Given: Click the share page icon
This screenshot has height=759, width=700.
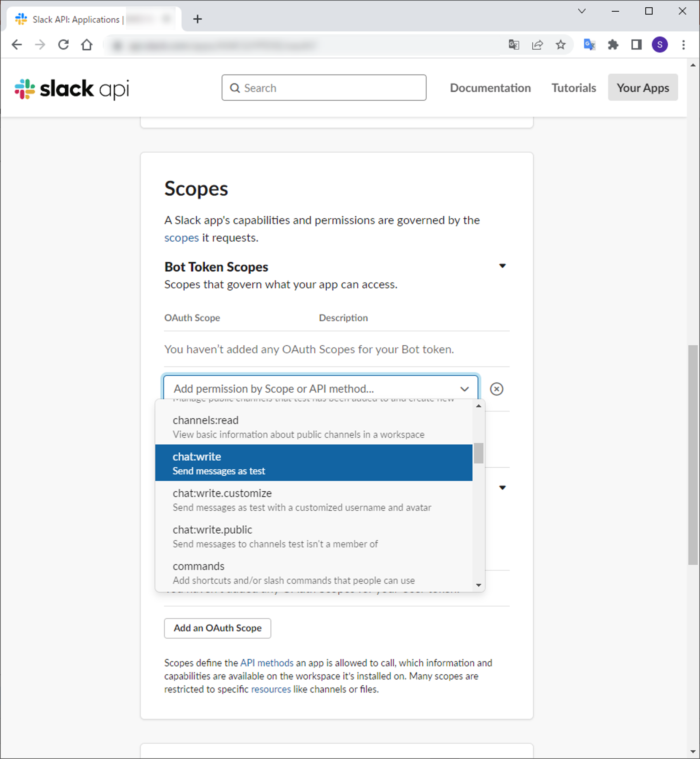Looking at the screenshot, I should [x=537, y=45].
